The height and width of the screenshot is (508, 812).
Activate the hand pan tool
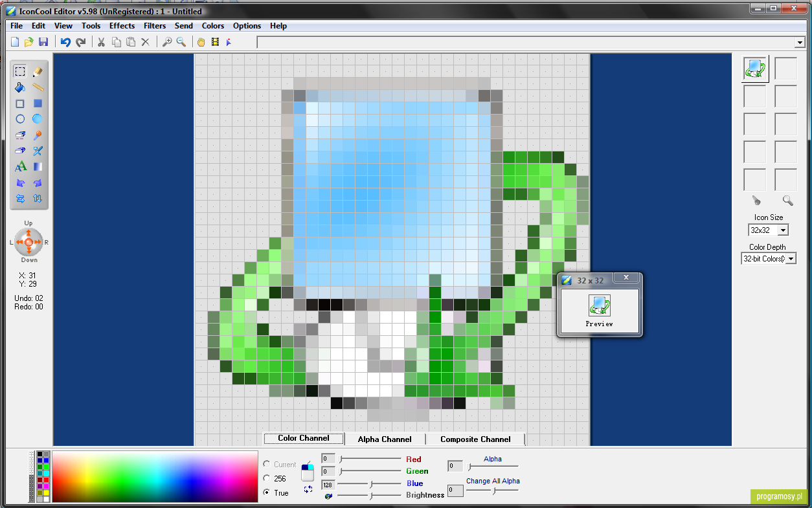pyautogui.click(x=201, y=42)
